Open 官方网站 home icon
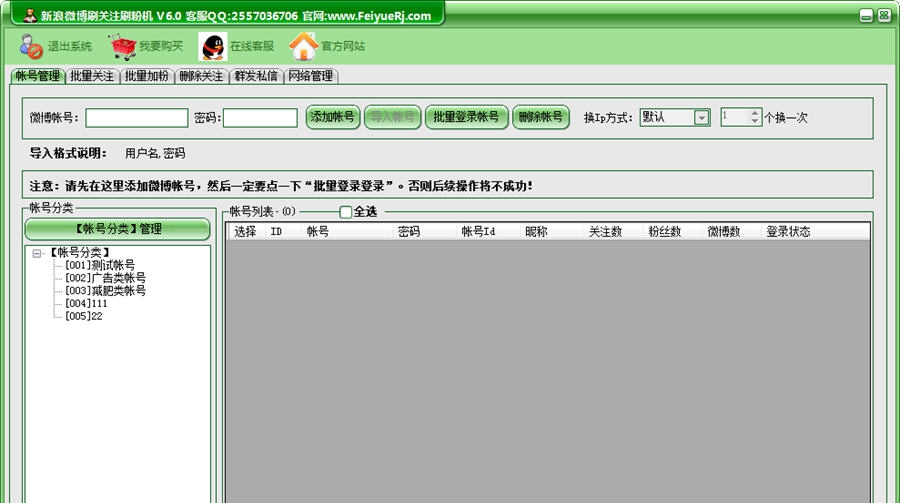Image resolution: width=900 pixels, height=503 pixels. tap(303, 46)
